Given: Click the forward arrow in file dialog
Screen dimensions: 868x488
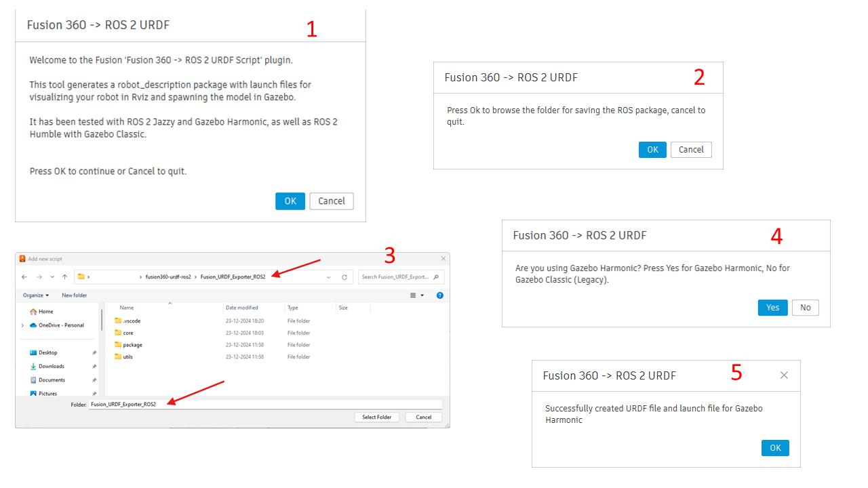Looking at the screenshot, I should (x=39, y=277).
